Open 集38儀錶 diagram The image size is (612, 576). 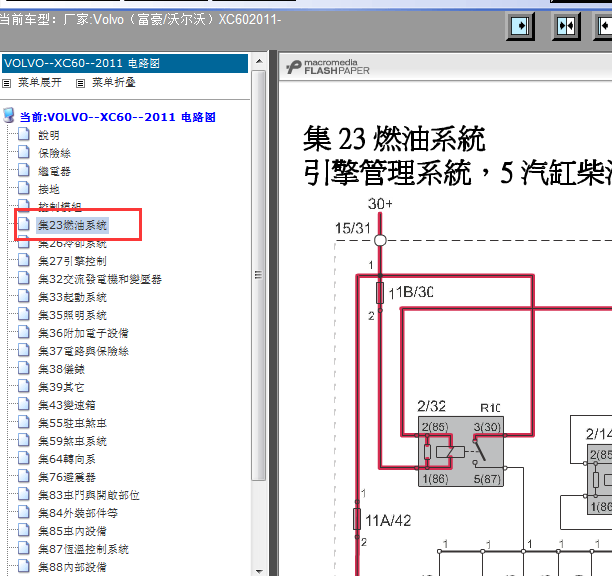[x=61, y=369]
